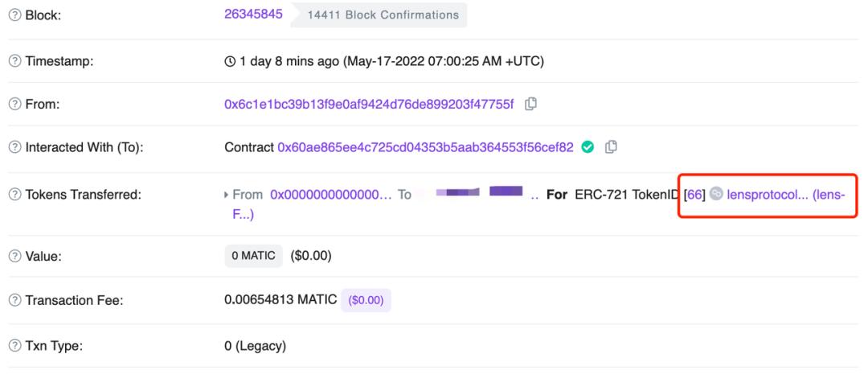The width and height of the screenshot is (868, 383).
Task: Open TokenID 66 link
Action: tap(694, 195)
